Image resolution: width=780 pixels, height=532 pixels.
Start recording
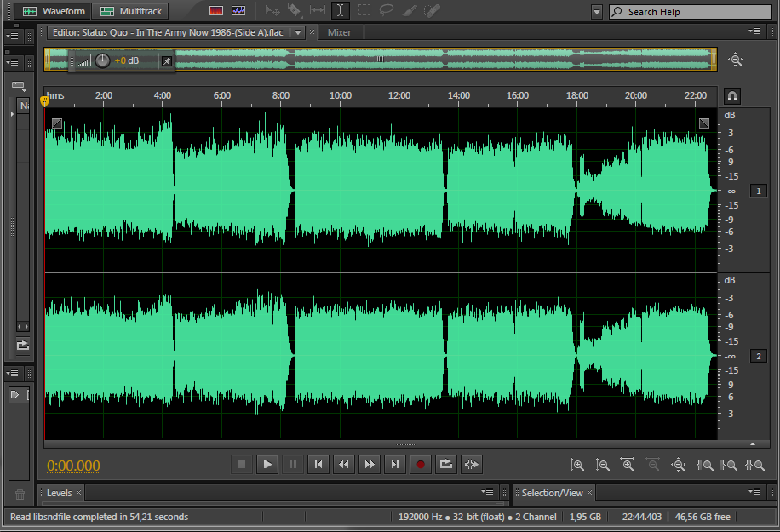pyautogui.click(x=421, y=465)
